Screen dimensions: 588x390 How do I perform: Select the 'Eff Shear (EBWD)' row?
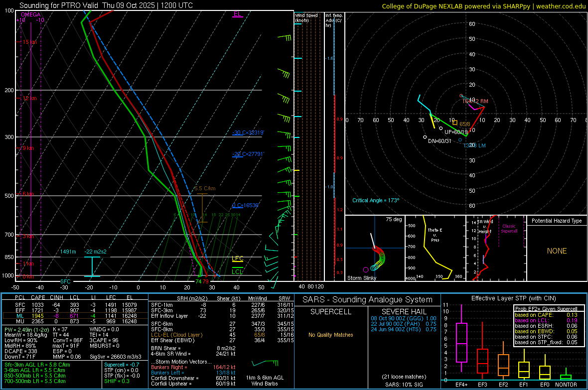(x=222, y=340)
